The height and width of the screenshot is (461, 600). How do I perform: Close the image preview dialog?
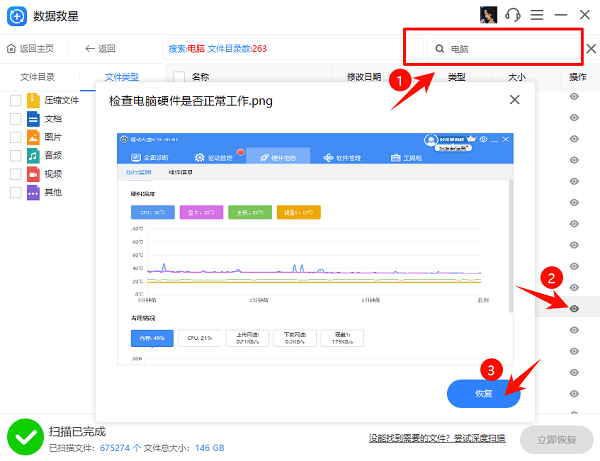(515, 100)
